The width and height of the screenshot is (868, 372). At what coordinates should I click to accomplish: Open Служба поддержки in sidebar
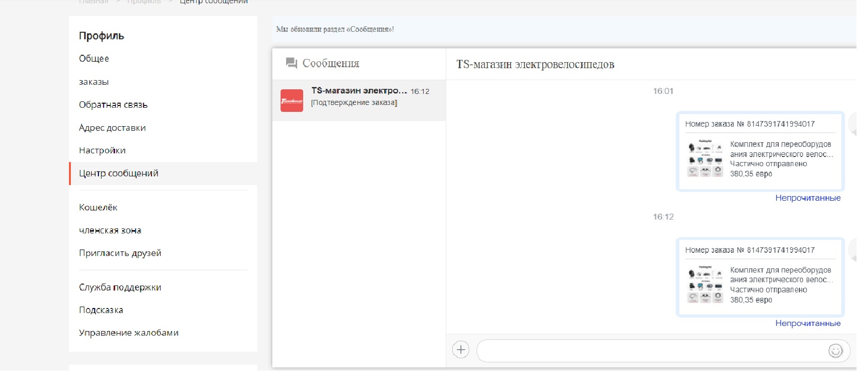click(x=120, y=287)
